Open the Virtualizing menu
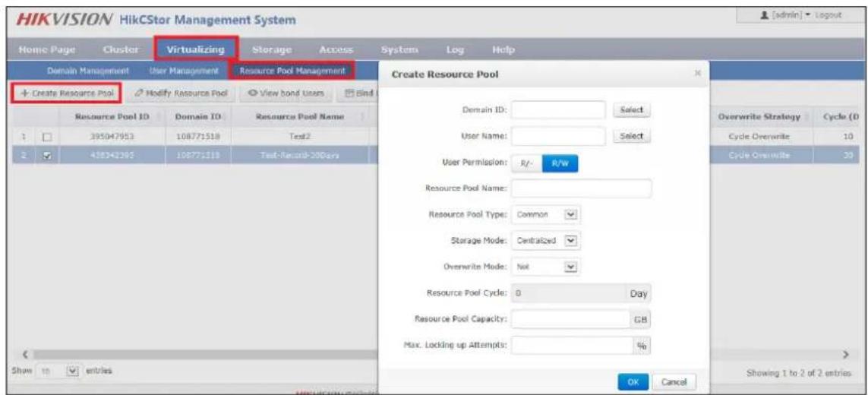The height and width of the screenshot is (395, 868). pyautogui.click(x=196, y=49)
